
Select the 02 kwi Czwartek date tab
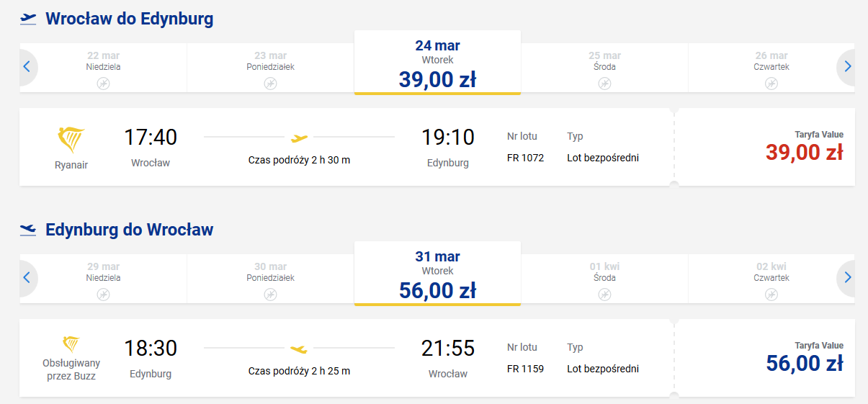click(x=771, y=279)
